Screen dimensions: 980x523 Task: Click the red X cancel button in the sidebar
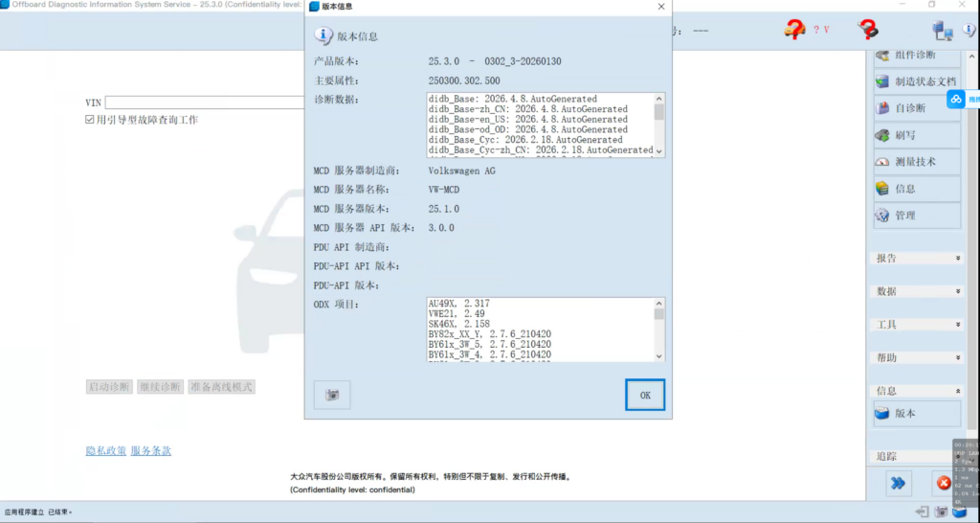tap(943, 483)
